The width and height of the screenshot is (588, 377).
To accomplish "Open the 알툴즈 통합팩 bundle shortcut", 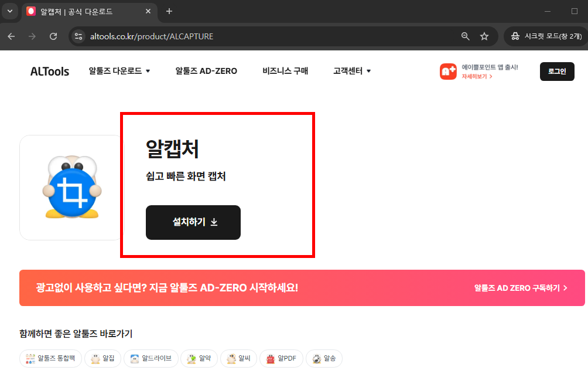I will pyautogui.click(x=50, y=358).
